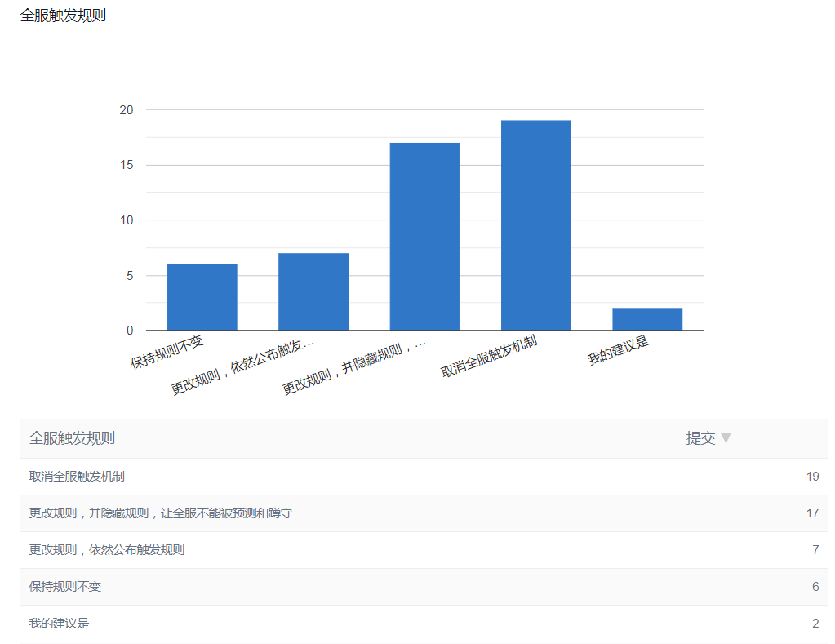Select the shortest bar, 我的建议是
835x644 pixels.
[646, 319]
